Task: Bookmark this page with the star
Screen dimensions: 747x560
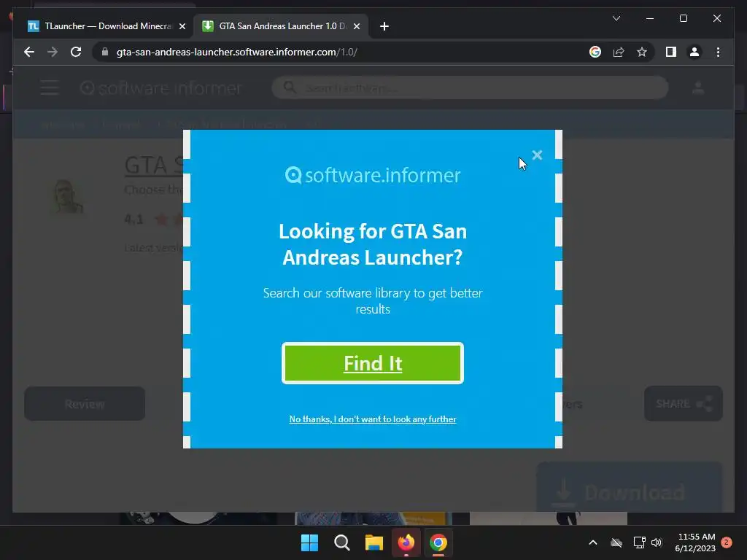Action: point(642,52)
